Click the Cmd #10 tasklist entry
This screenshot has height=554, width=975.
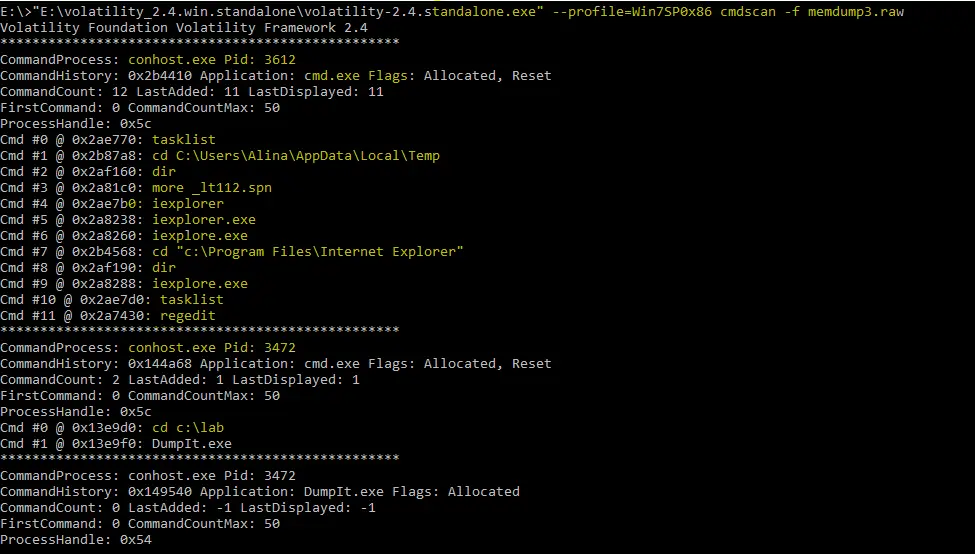[192, 300]
